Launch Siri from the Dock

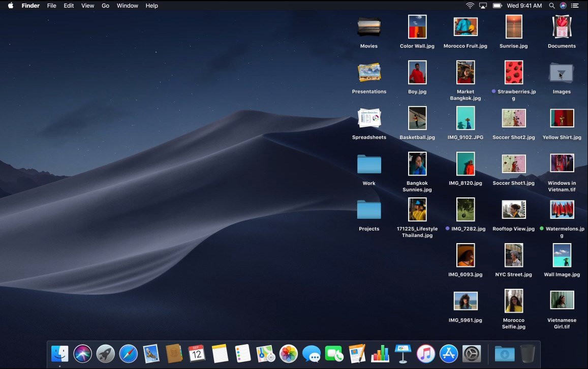click(x=82, y=354)
